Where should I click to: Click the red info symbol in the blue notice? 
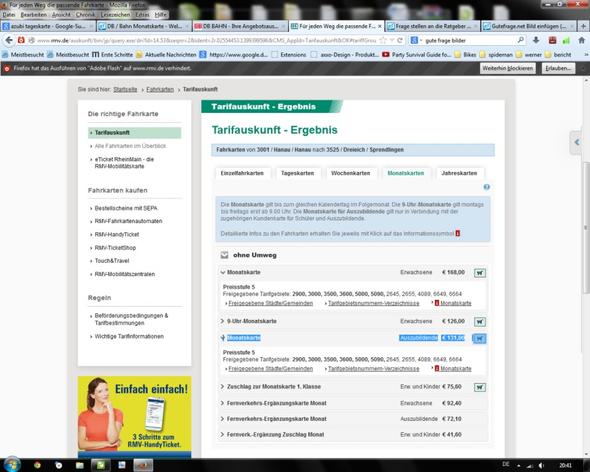coord(458,233)
